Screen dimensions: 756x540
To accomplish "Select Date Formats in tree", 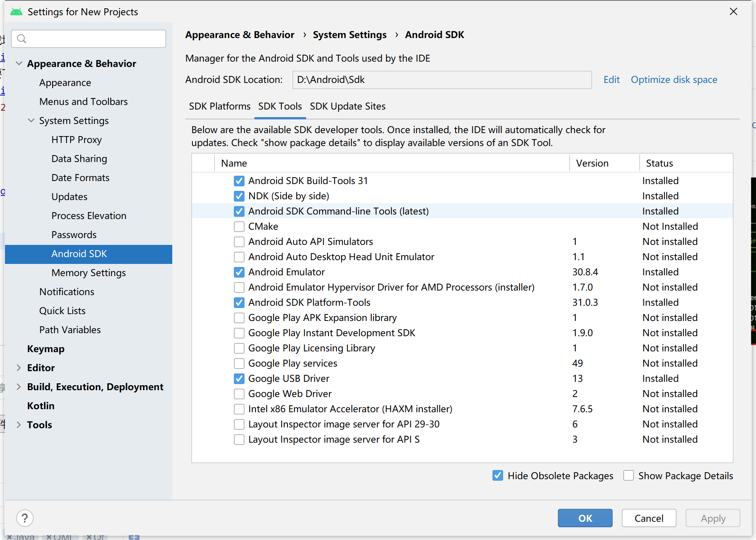I will pos(80,178).
